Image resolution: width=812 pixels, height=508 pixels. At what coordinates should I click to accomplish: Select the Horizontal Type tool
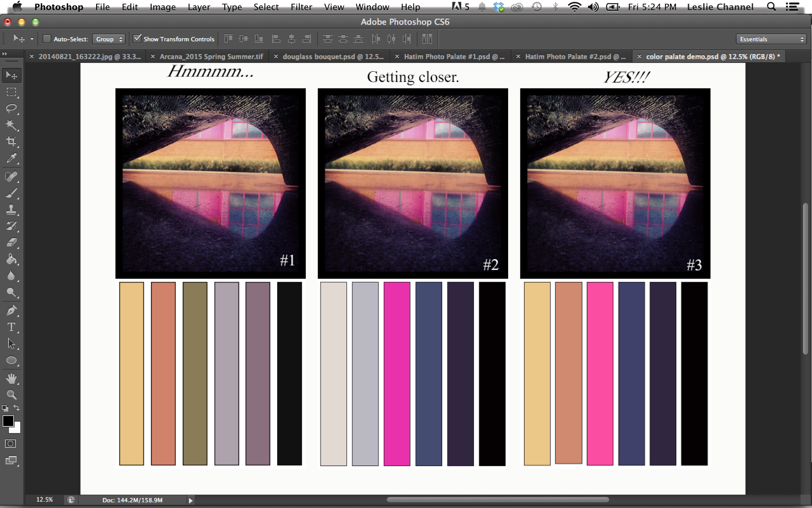[x=11, y=327]
